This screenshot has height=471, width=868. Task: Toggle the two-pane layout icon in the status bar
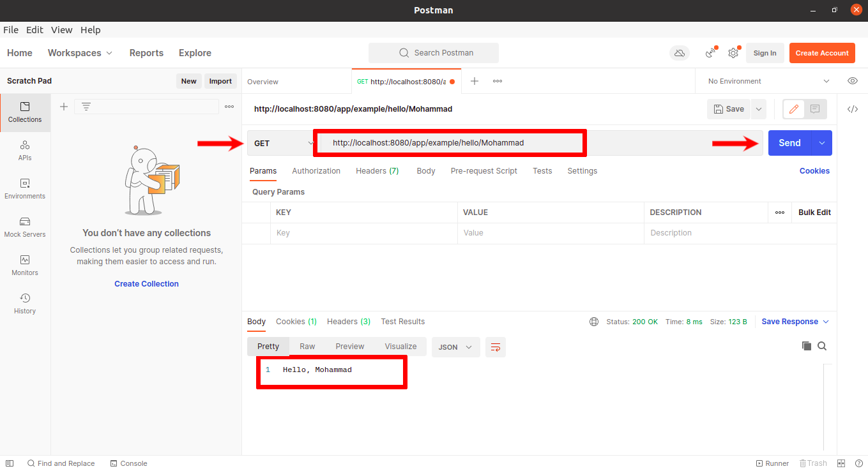coord(841,463)
